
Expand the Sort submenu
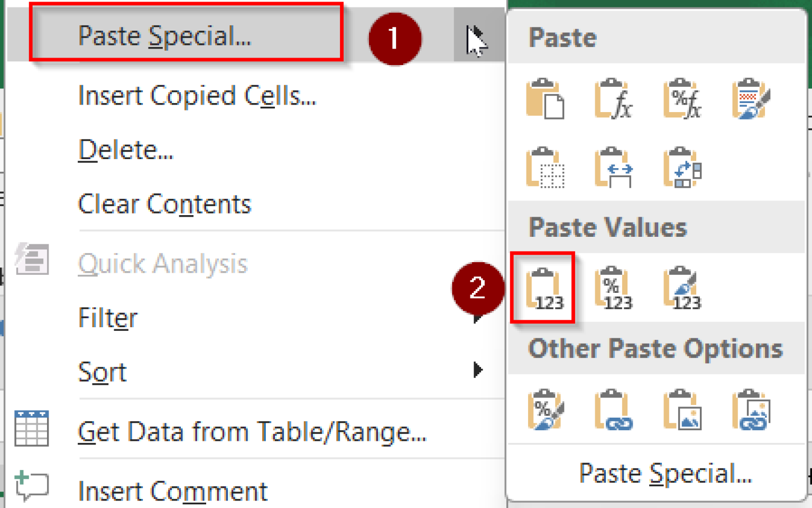(103, 371)
